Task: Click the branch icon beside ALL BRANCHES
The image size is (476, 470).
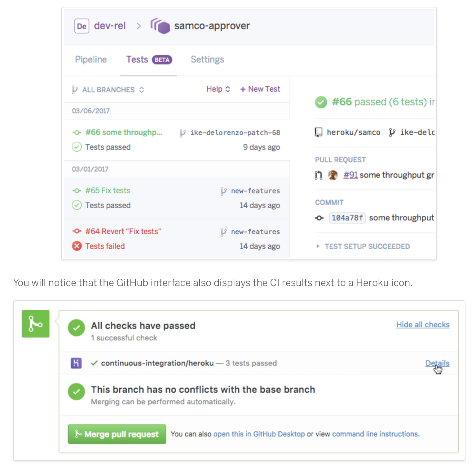Action: point(75,90)
